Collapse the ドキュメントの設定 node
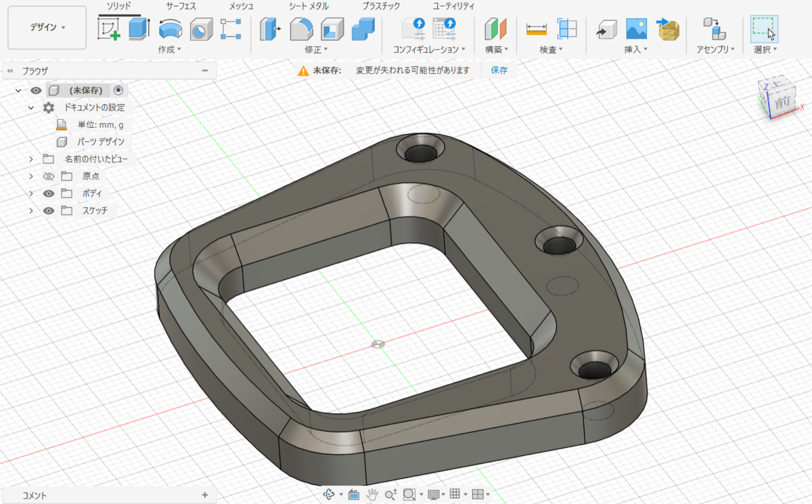 pos(31,108)
